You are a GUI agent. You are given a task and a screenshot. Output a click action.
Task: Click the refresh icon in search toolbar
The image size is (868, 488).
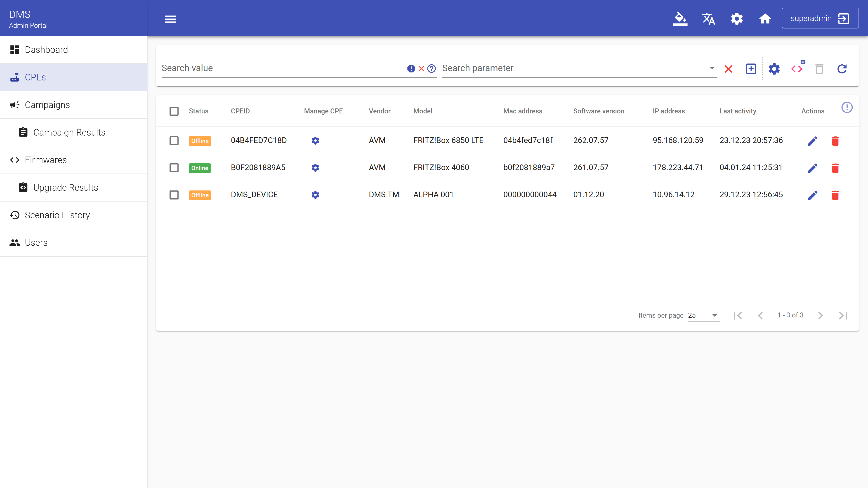click(x=842, y=69)
